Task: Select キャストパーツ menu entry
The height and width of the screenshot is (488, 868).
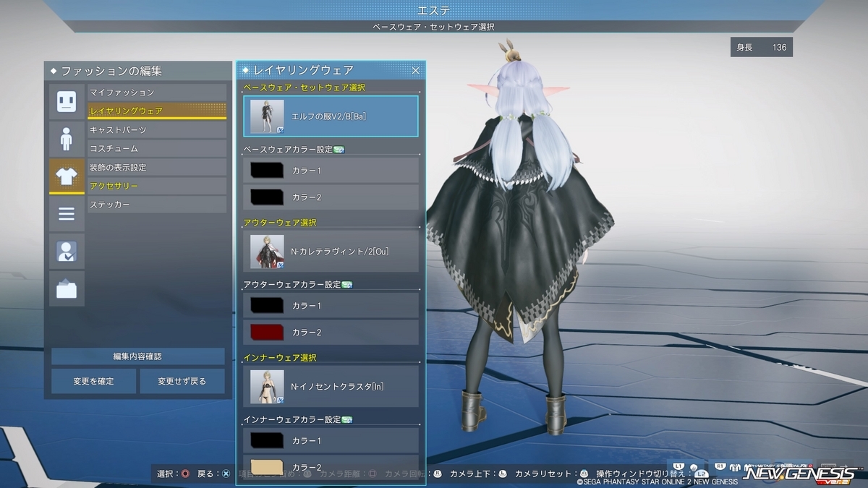Action: pos(157,129)
